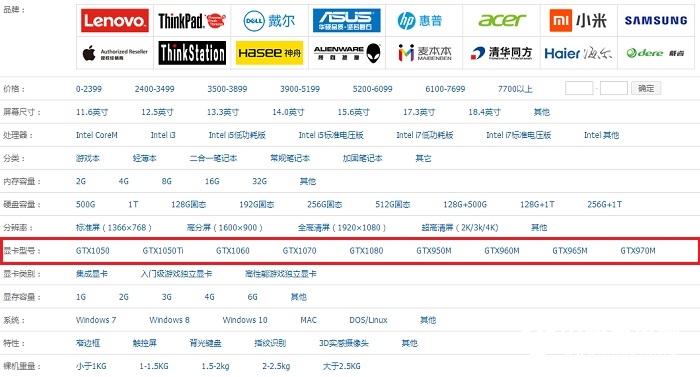The width and height of the screenshot is (700, 377).
Task: Confirm price range with 确定 button
Action: point(646,88)
